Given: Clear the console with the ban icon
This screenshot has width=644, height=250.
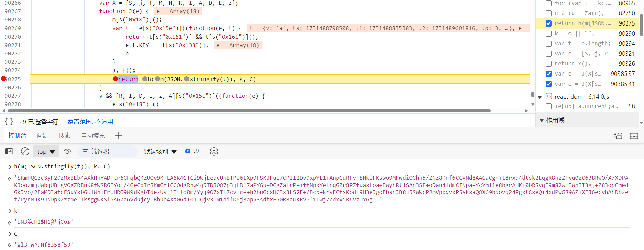Looking at the screenshot, I should click(25, 151).
